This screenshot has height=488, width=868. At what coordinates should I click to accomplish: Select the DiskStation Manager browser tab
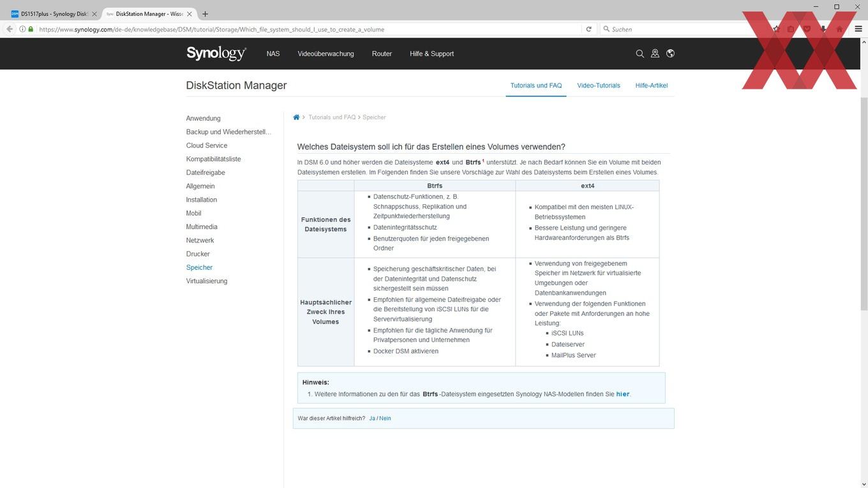(x=149, y=14)
